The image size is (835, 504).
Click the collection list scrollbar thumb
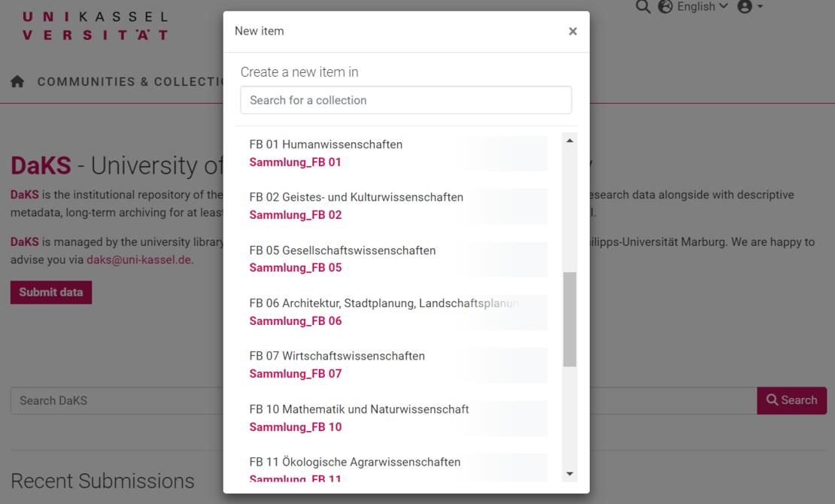(x=569, y=319)
